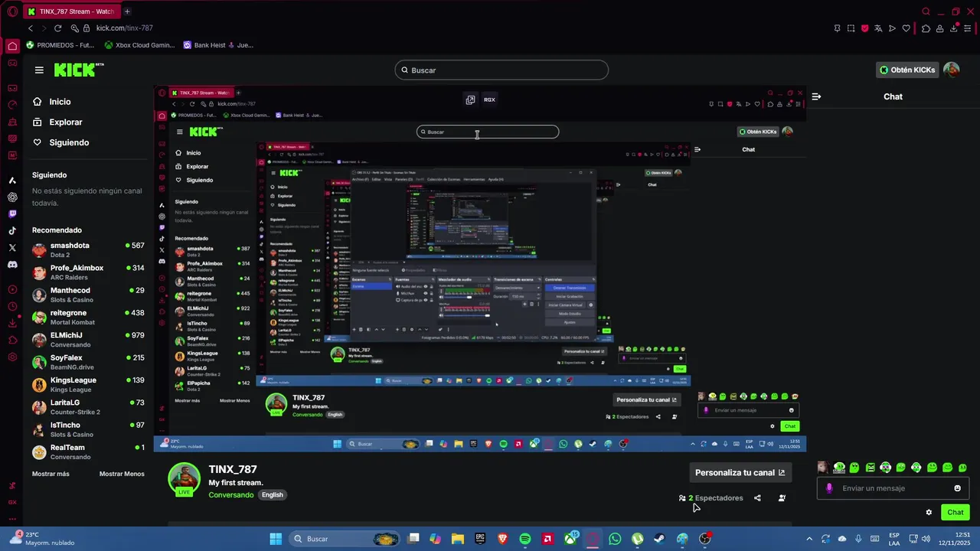This screenshot has height=551, width=980.
Task: Click the RGX button over the video
Action: coord(489,99)
